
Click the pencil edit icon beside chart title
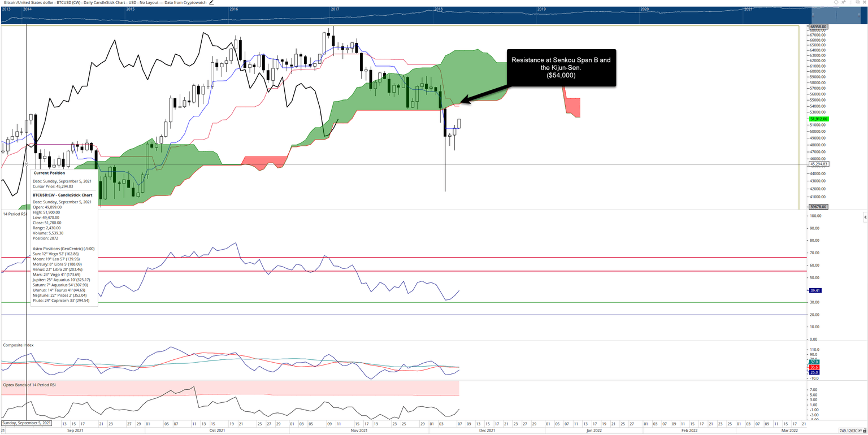pyautogui.click(x=211, y=2)
